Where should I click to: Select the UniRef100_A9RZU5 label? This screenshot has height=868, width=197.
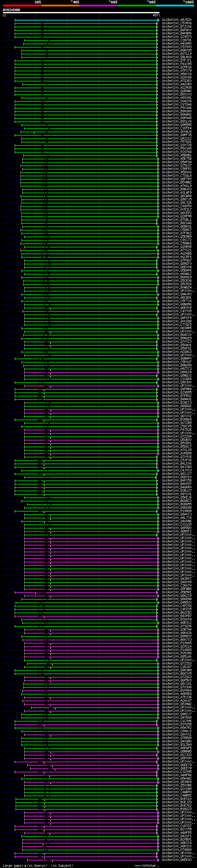tap(177, 50)
